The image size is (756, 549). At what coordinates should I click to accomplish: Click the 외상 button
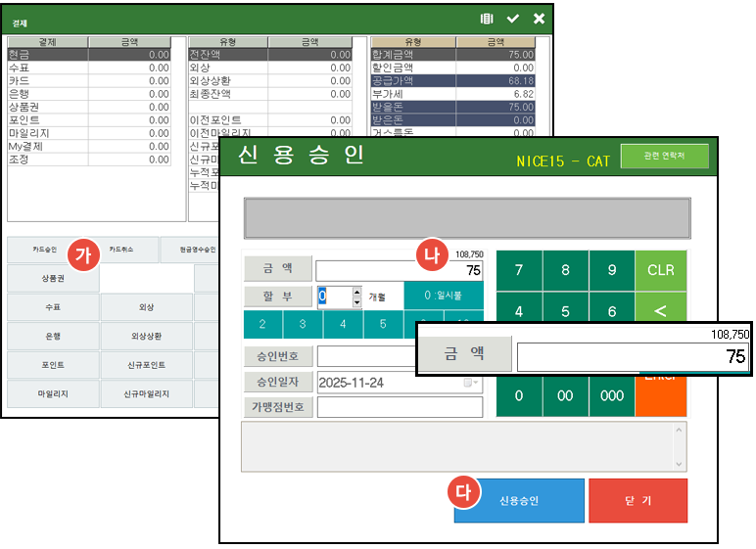147,307
